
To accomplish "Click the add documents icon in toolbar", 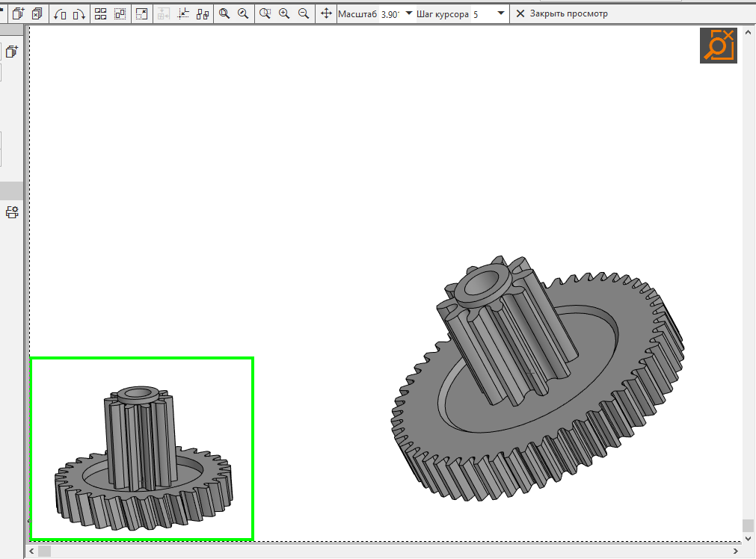I will 19,13.
